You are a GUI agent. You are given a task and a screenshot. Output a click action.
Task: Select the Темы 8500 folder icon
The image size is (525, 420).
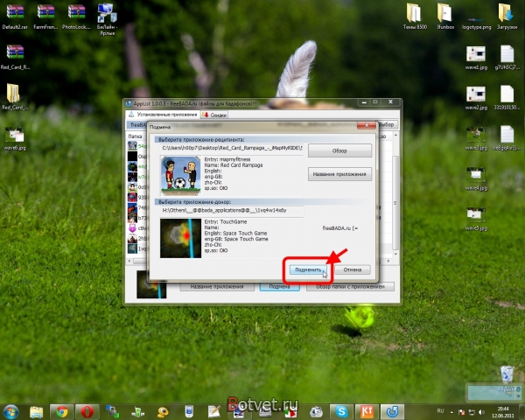coord(416,13)
